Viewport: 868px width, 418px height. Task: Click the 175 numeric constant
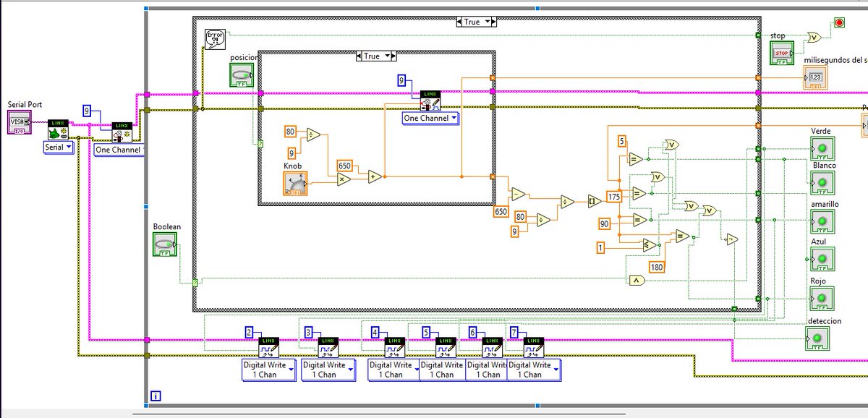(x=615, y=197)
